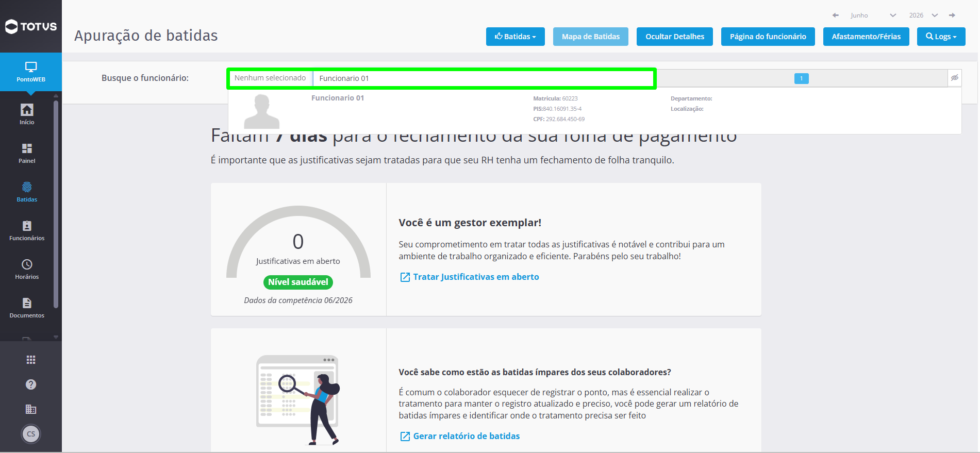Viewport: 980px width, 453px height.
Task: Expand the Logs dropdown button
Action: click(941, 37)
